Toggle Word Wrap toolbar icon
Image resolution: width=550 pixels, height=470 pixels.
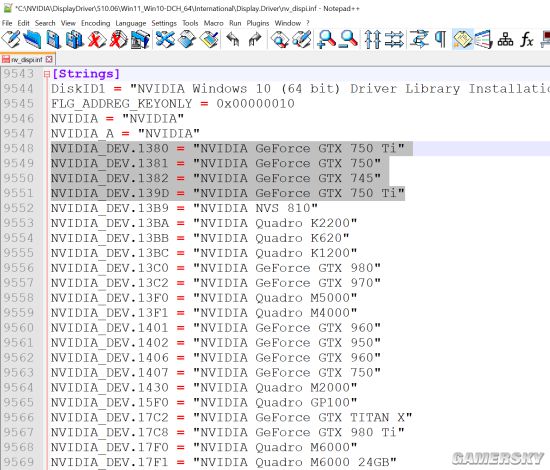[x=419, y=39]
